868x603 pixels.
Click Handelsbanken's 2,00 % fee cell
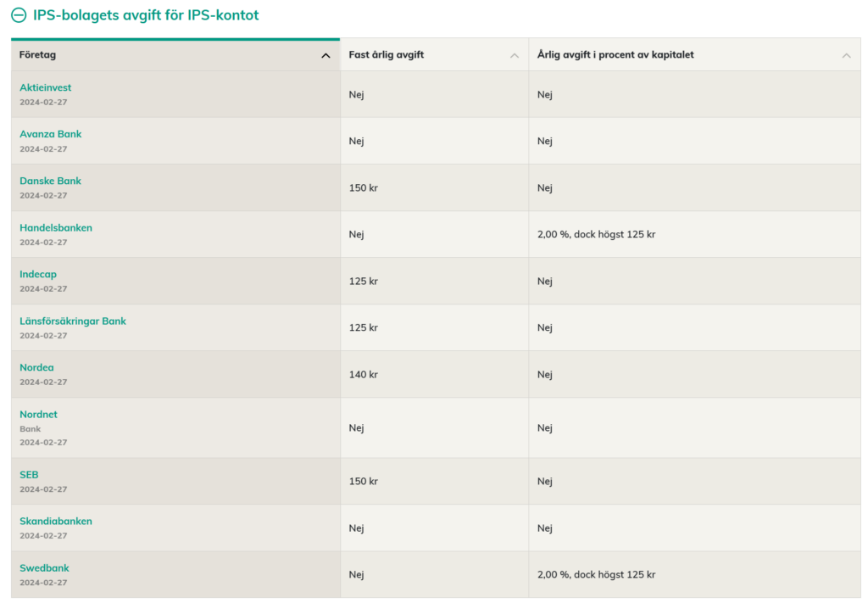[596, 234]
